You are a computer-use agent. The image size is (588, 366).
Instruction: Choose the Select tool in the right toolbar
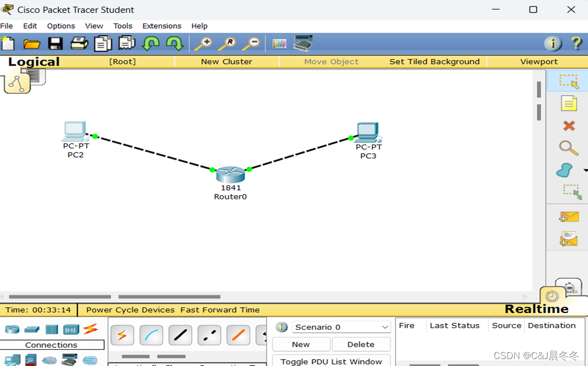pyautogui.click(x=569, y=81)
